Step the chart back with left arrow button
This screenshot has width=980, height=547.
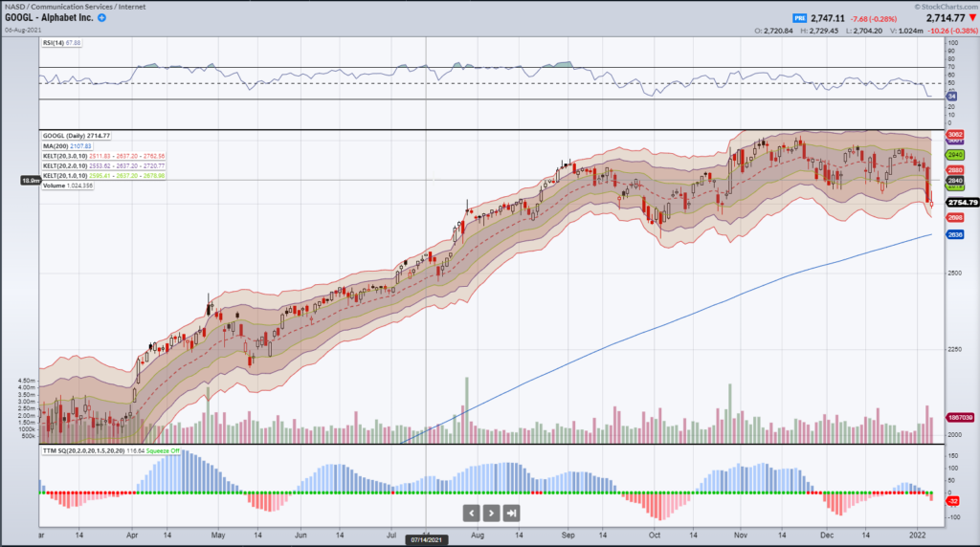[x=471, y=514]
